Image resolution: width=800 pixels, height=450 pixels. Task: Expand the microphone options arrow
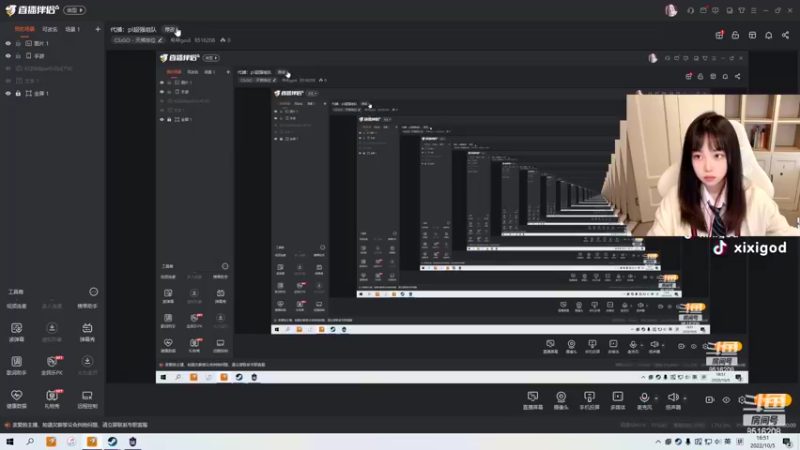(x=656, y=398)
